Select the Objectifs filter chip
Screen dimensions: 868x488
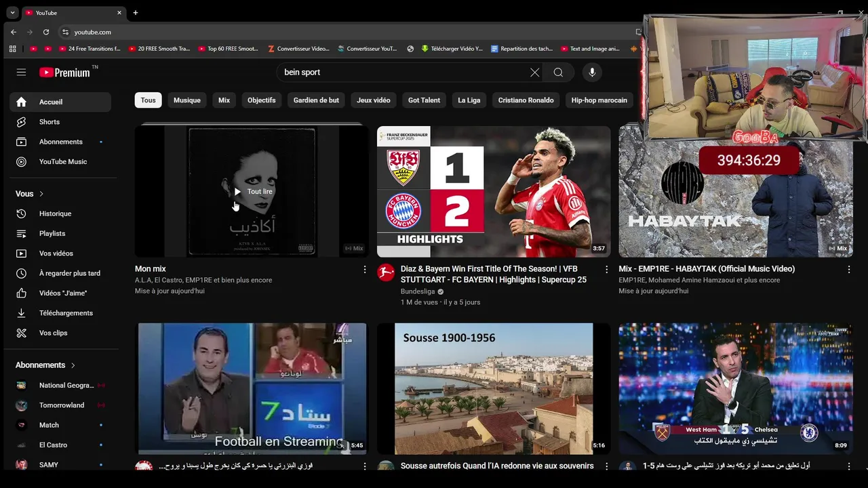[262, 100]
